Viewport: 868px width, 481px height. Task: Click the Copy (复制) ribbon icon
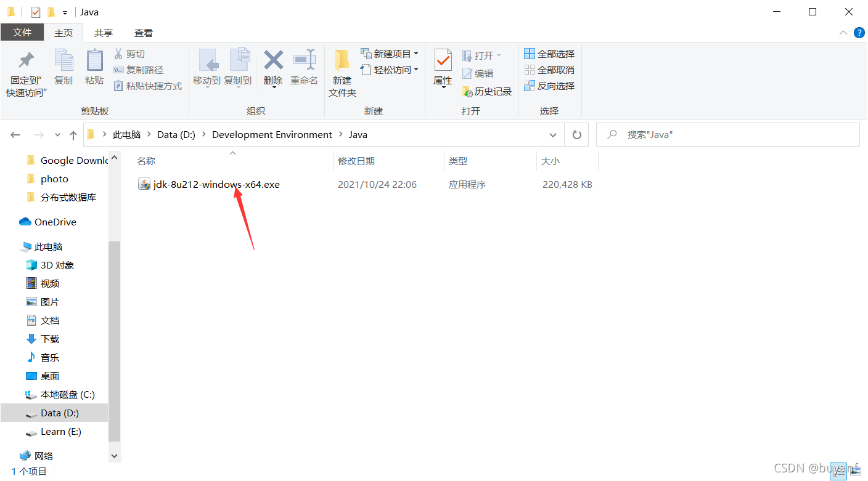click(63, 60)
